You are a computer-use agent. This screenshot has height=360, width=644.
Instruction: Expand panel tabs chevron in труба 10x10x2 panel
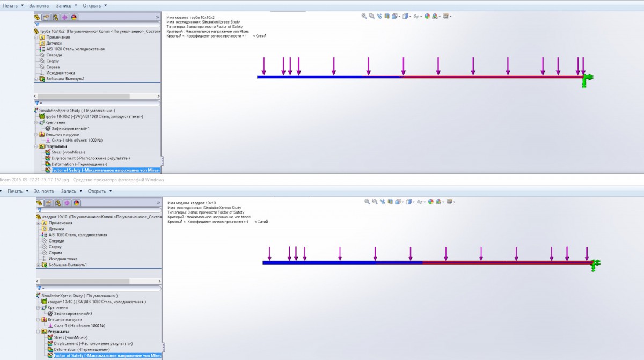tap(157, 17)
